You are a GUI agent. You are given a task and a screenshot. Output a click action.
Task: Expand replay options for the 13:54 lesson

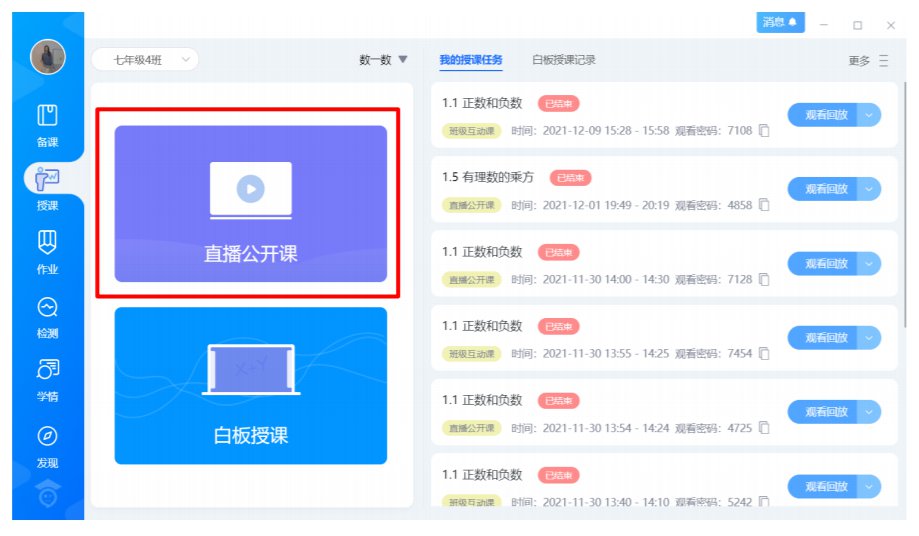pos(869,412)
